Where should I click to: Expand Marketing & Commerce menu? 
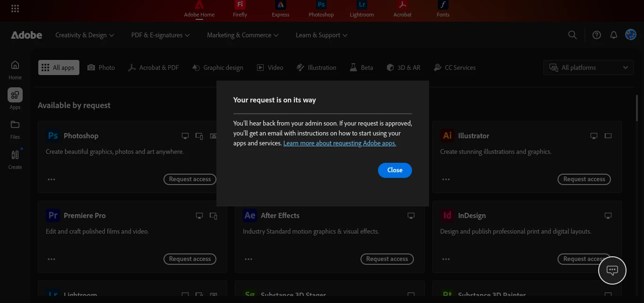(x=242, y=35)
